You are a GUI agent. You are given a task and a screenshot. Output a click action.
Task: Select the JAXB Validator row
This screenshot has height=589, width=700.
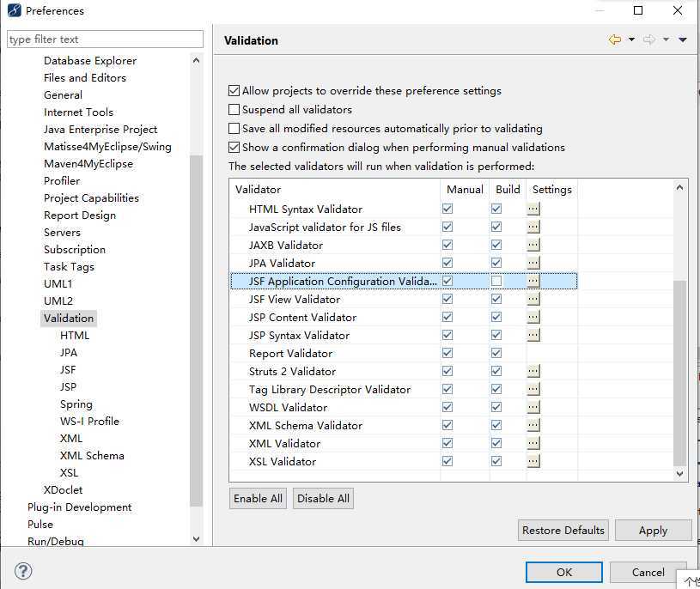[x=404, y=245]
